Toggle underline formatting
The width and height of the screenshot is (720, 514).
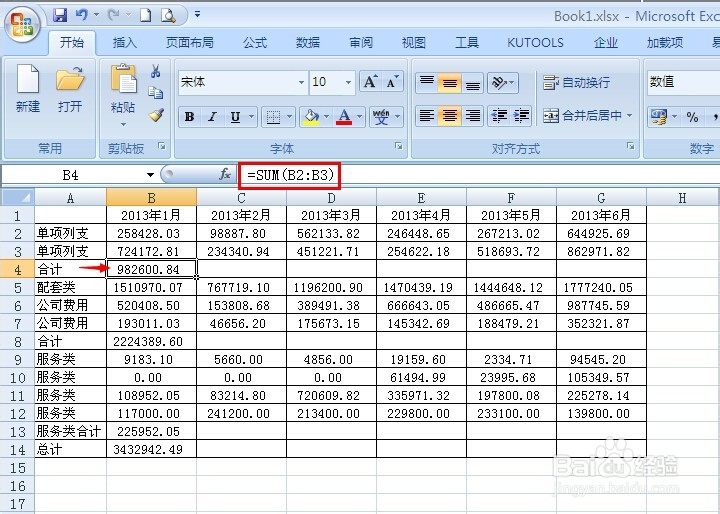click(235, 117)
